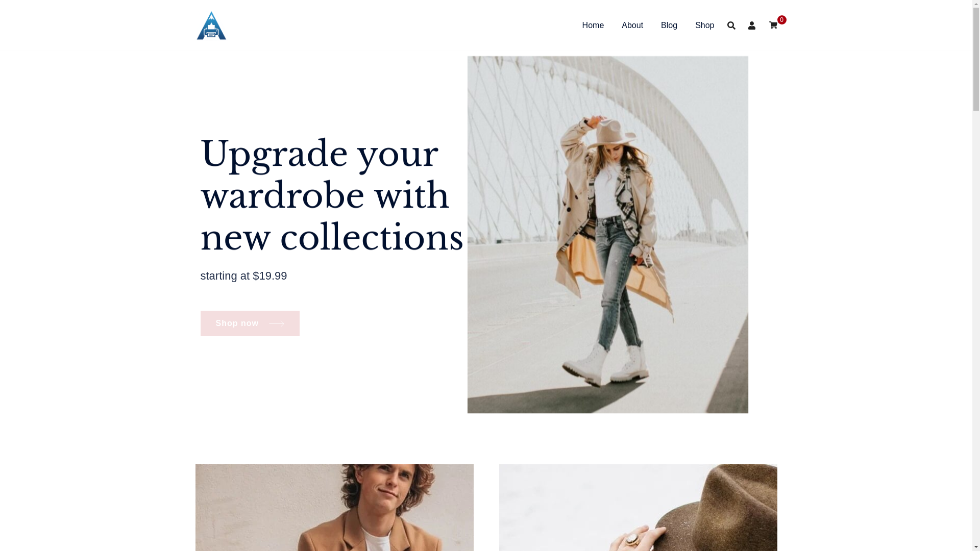Open the About menu item
The height and width of the screenshot is (551, 980).
click(632, 26)
